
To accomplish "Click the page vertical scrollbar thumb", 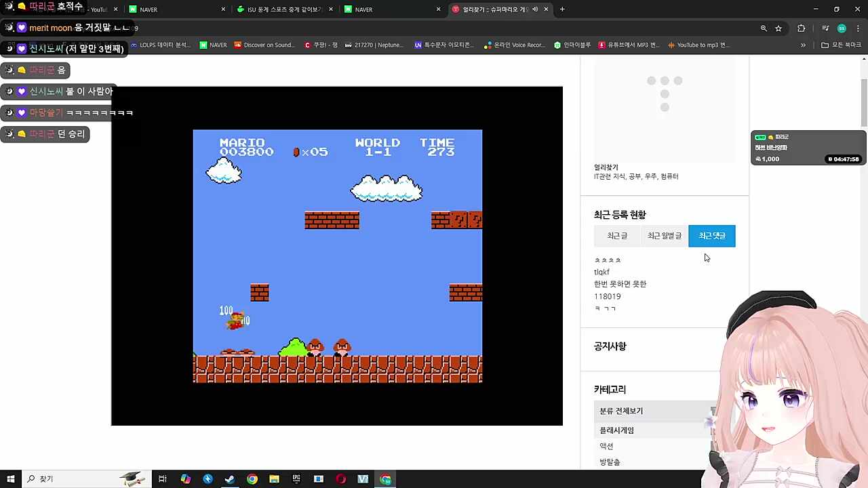I will (864, 102).
